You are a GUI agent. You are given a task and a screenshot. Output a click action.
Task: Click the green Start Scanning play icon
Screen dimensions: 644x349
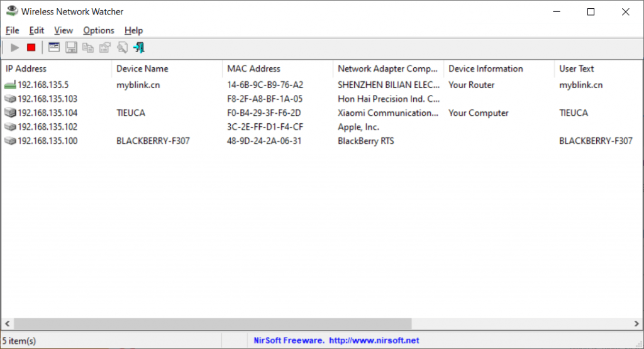15,47
